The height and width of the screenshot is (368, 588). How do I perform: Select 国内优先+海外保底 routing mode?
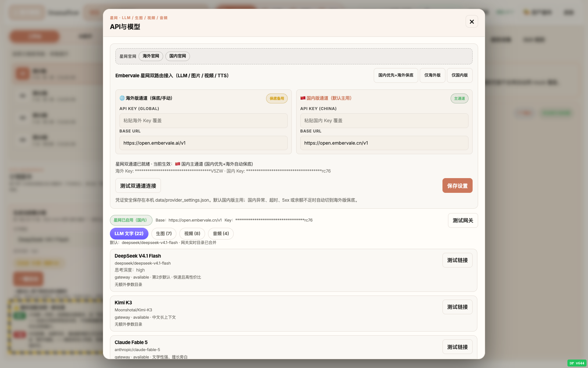click(x=396, y=75)
